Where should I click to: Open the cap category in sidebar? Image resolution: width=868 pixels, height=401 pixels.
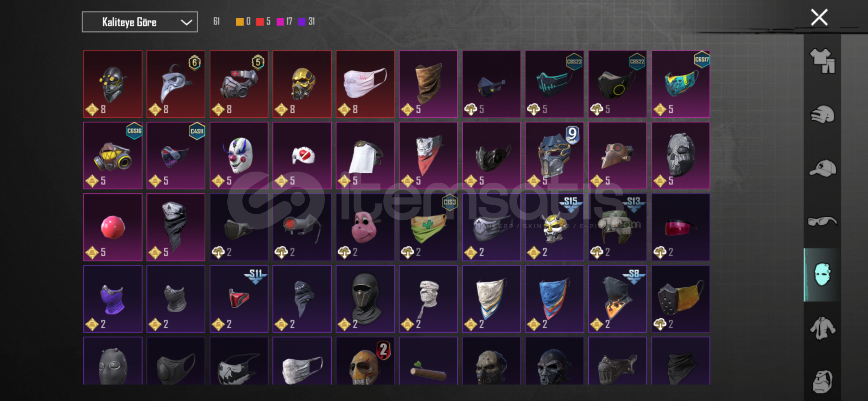click(822, 168)
